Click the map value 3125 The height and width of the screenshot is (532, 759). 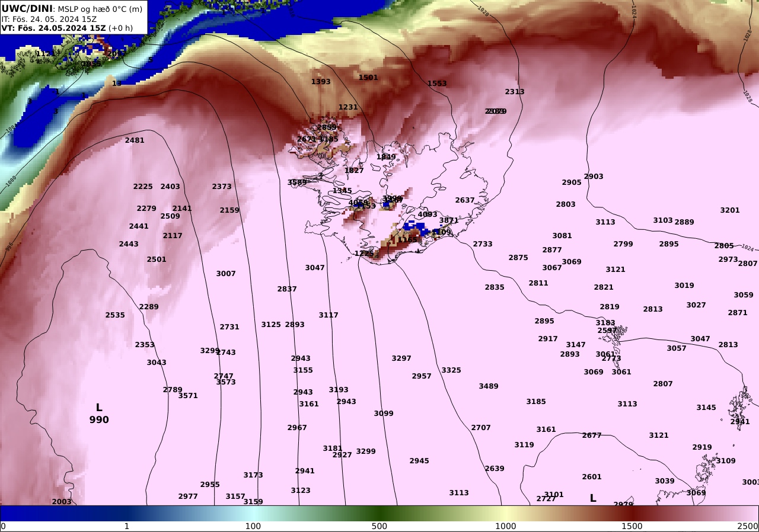pyautogui.click(x=271, y=325)
